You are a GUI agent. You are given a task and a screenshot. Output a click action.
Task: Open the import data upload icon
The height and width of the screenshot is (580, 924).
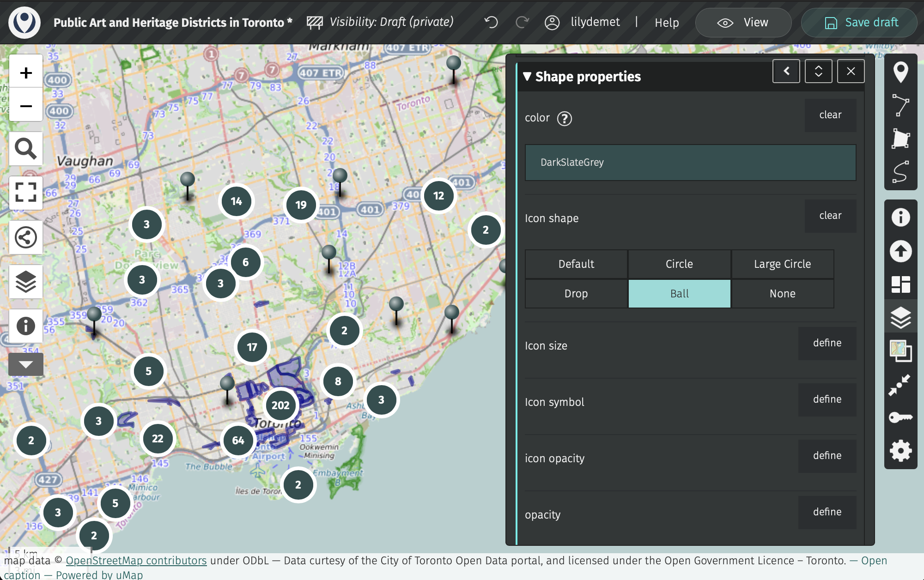(x=900, y=251)
